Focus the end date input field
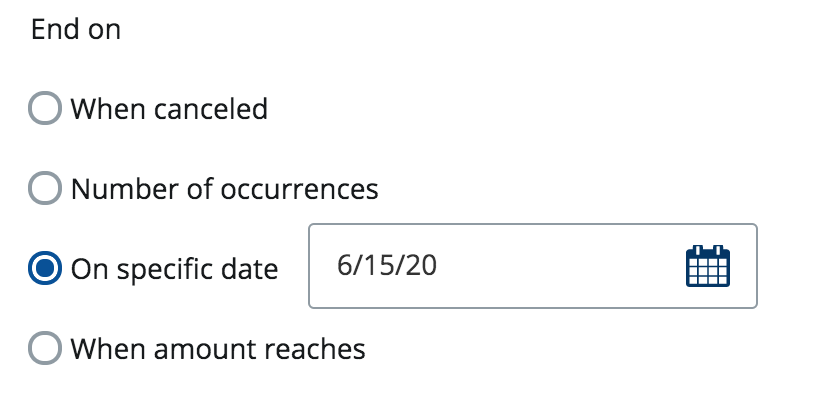The width and height of the screenshot is (826, 398). (x=533, y=266)
